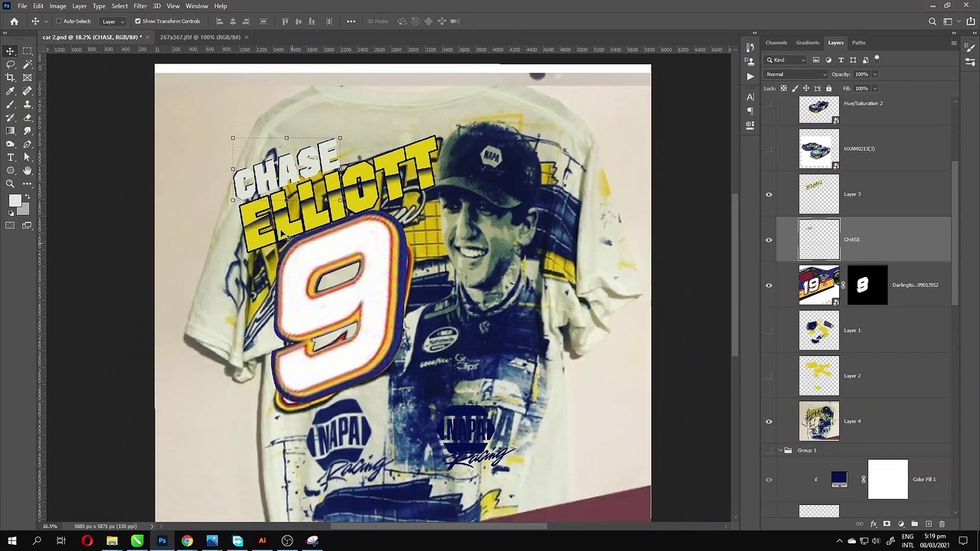
Task: Set the background color swatch
Action: [x=24, y=210]
